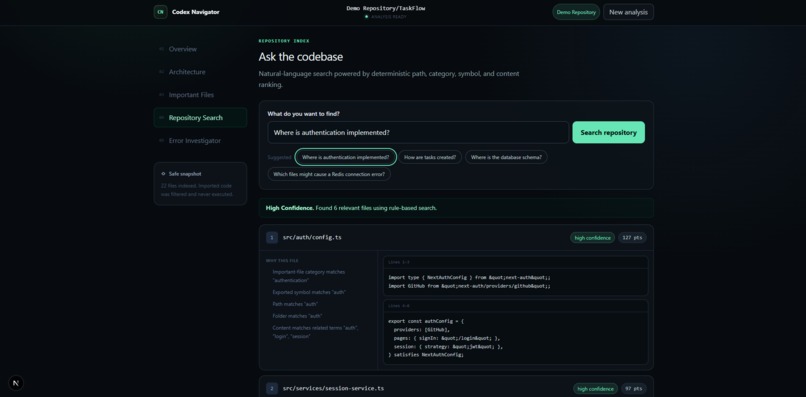Click the Demo Repository pill button

[x=576, y=12]
